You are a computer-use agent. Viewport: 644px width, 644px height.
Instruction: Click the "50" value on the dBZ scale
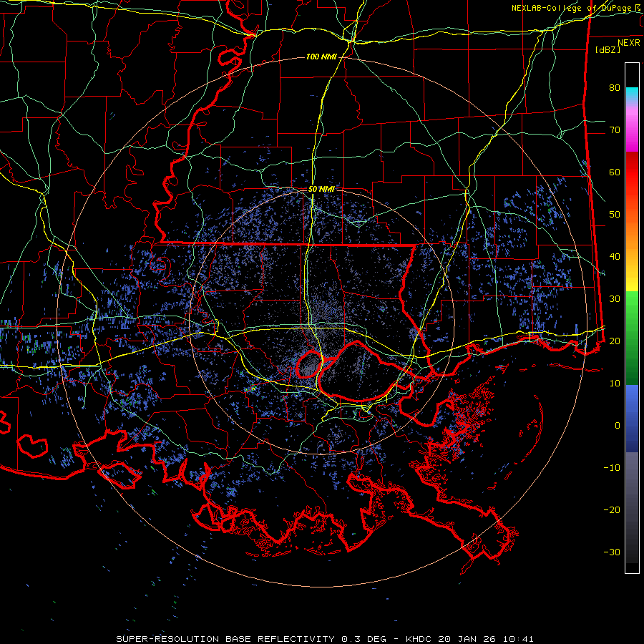pos(615,215)
